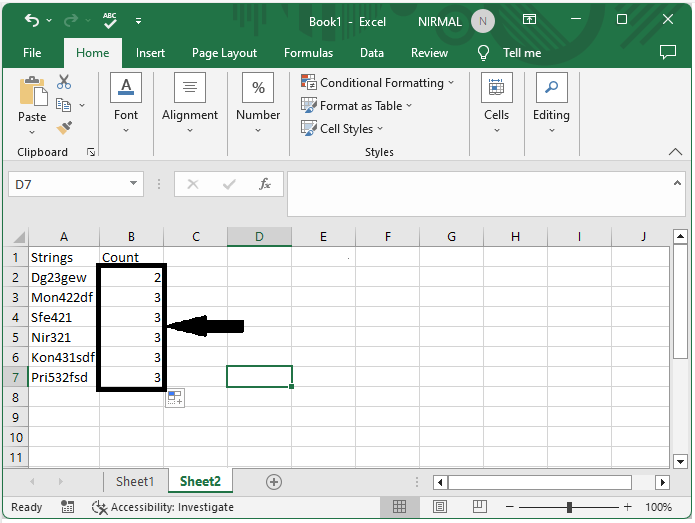Switch to Normal view icon
This screenshot has height=523, width=695.
pyautogui.click(x=399, y=507)
